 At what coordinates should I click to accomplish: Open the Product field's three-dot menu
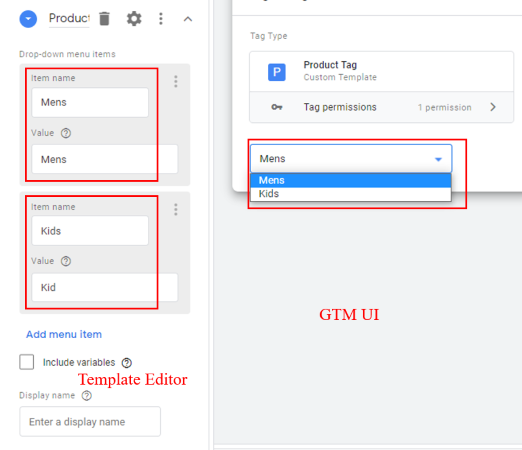161,19
